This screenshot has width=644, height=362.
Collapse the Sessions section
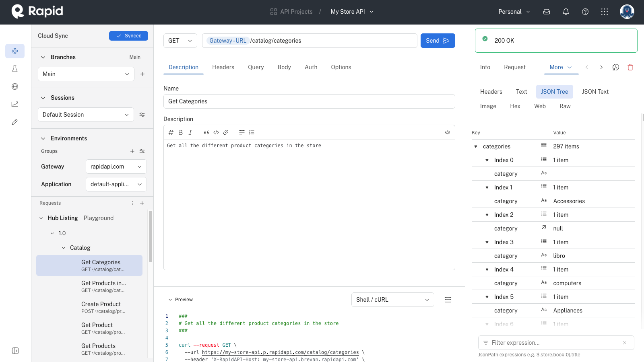point(43,98)
